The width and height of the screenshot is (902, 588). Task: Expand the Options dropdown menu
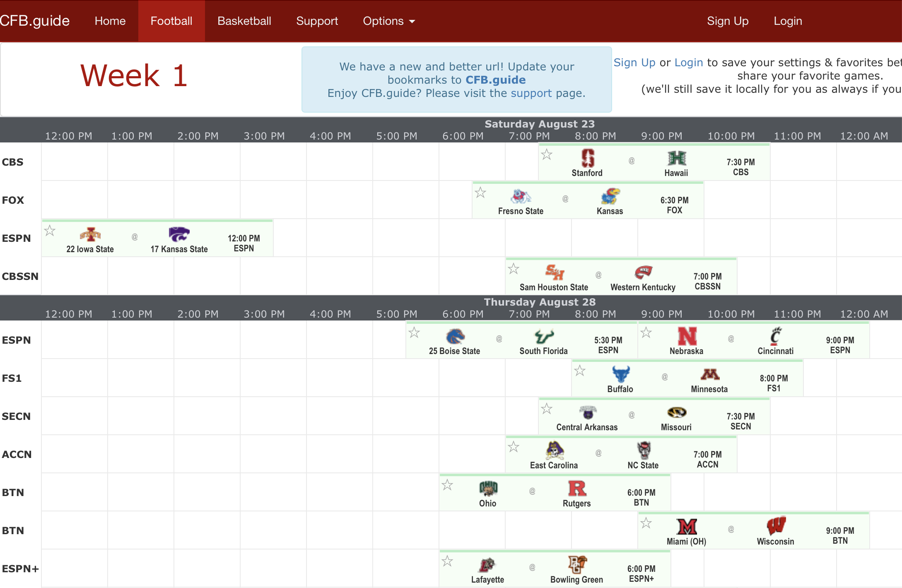point(388,21)
